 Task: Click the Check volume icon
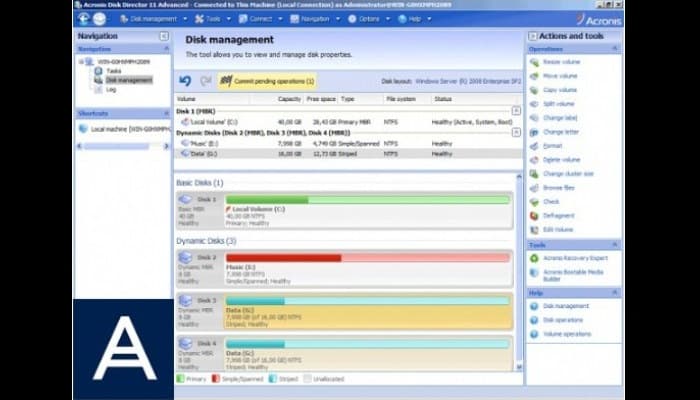click(x=534, y=202)
